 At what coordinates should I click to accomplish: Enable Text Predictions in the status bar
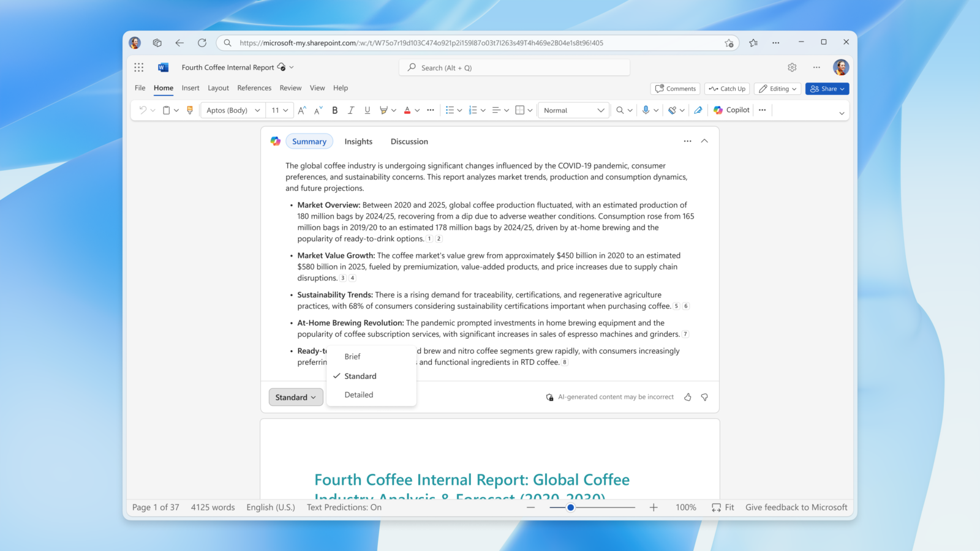[x=344, y=507]
